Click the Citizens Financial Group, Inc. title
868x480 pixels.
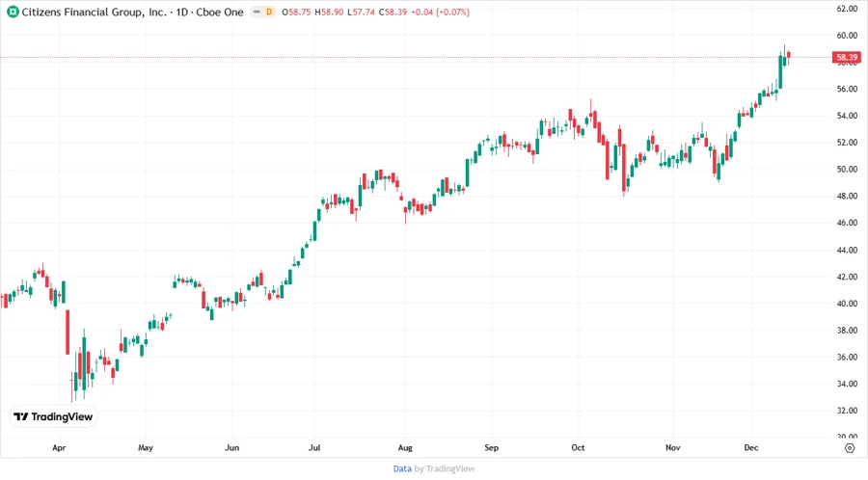(x=95, y=13)
